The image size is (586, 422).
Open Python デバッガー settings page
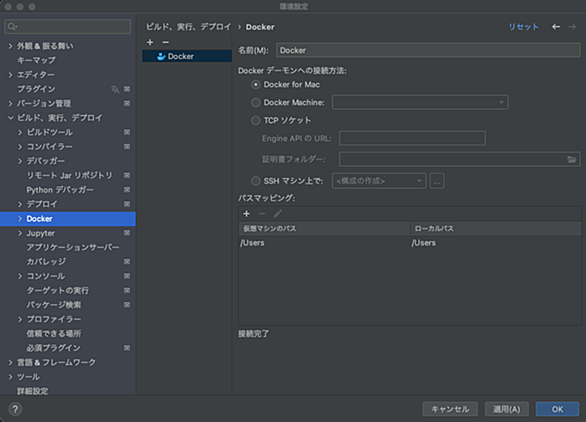60,190
